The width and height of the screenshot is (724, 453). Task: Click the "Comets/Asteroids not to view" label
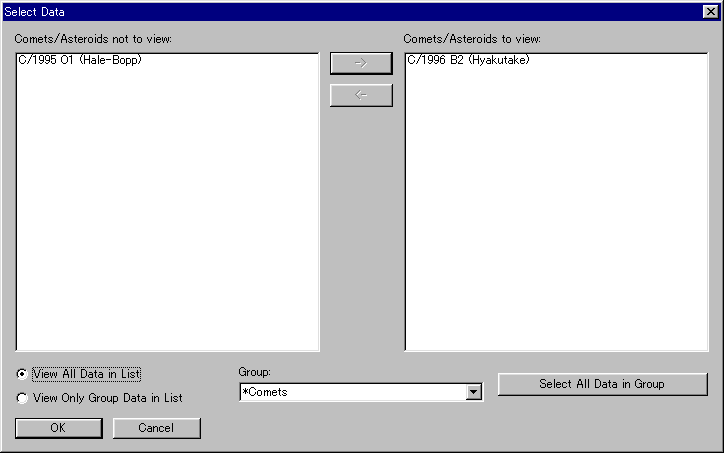93,39
